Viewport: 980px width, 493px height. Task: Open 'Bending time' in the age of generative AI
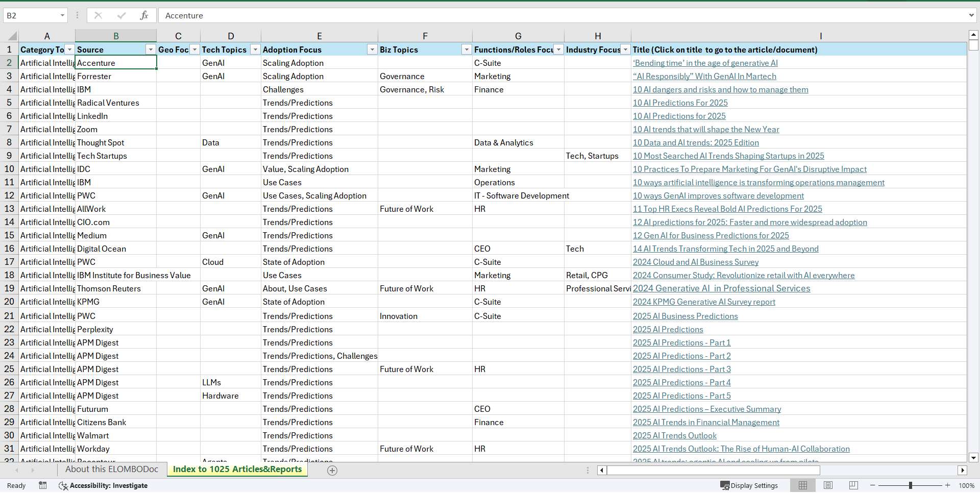(x=705, y=63)
